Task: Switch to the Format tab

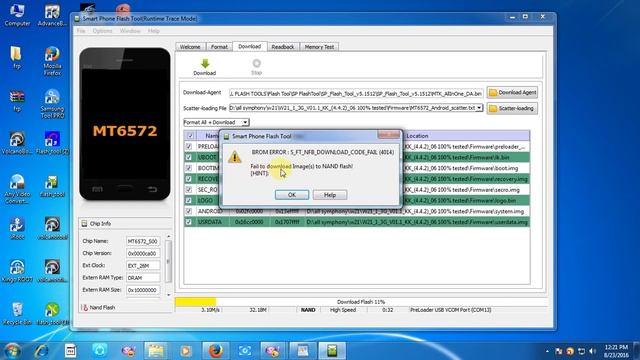Action: (x=219, y=47)
